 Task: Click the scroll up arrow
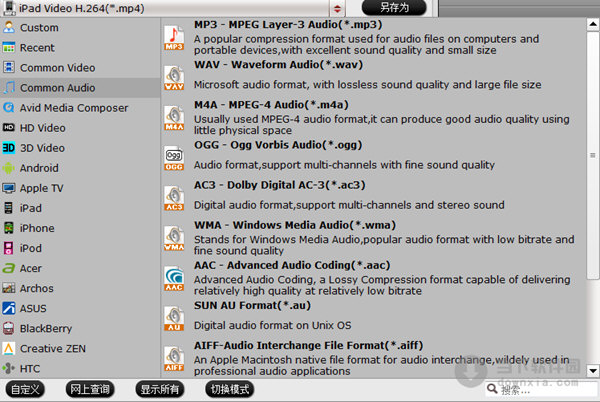coord(593,24)
